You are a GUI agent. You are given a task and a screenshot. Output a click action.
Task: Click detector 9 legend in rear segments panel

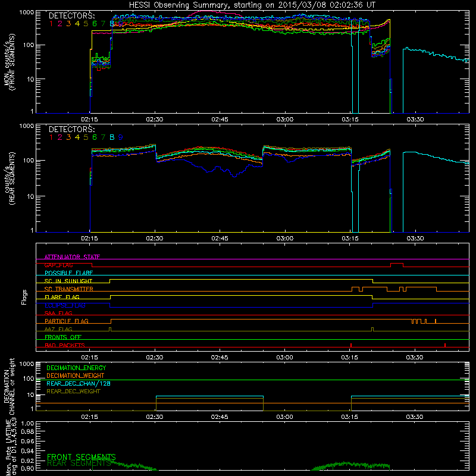tap(121, 137)
